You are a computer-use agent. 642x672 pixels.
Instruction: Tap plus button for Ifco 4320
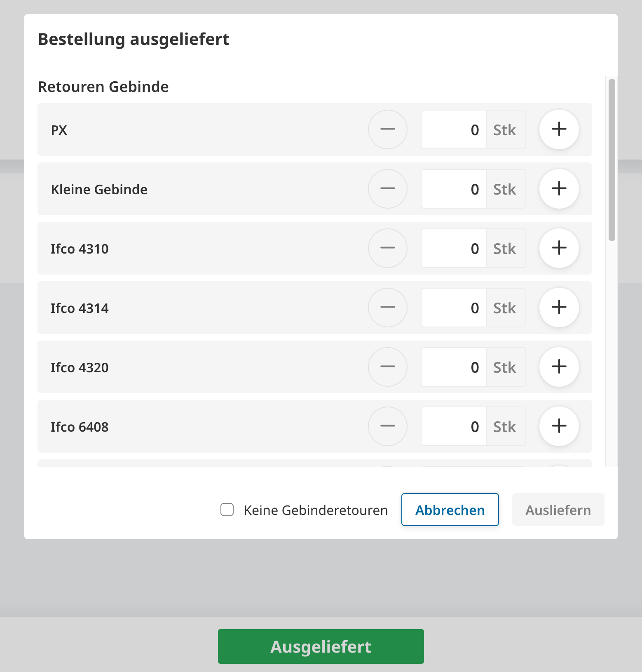[559, 367]
